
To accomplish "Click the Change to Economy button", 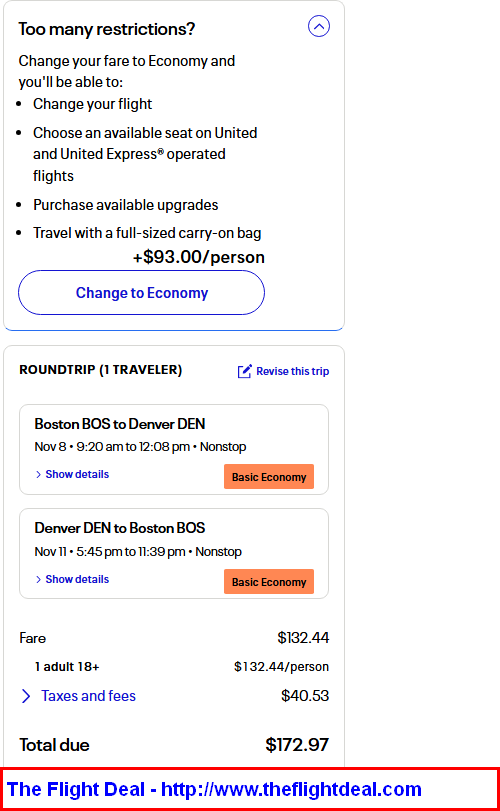I will pyautogui.click(x=142, y=293).
